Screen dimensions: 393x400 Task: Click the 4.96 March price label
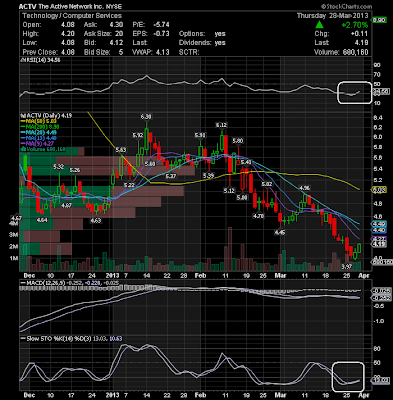[x=304, y=188]
